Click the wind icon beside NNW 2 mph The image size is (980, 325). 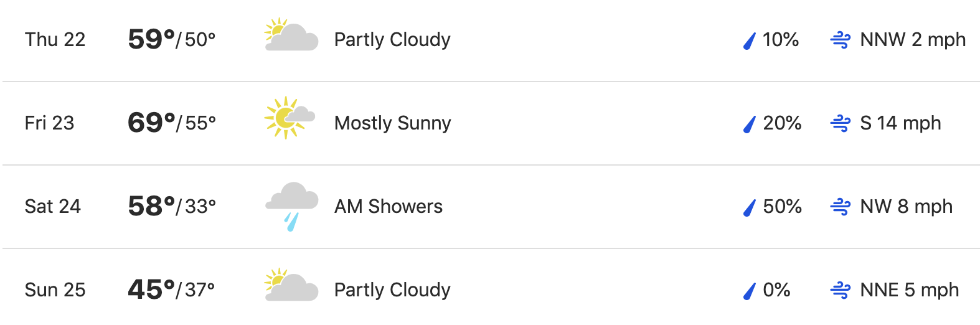841,41
